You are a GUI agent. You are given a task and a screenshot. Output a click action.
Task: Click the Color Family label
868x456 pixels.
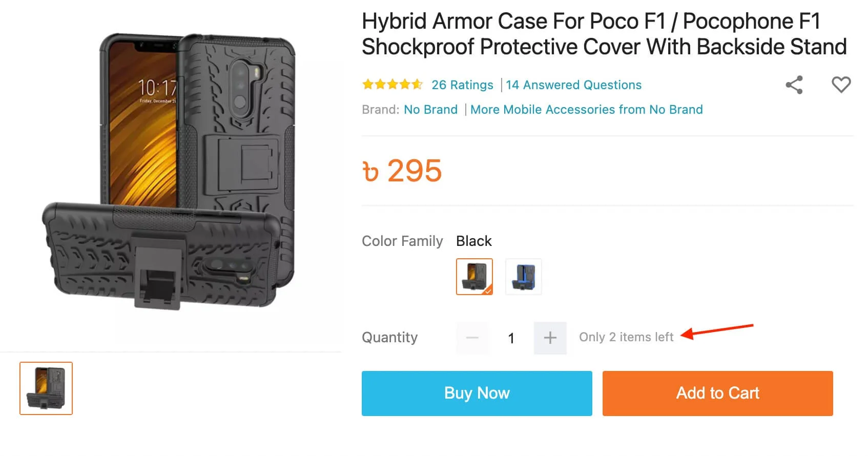402,241
